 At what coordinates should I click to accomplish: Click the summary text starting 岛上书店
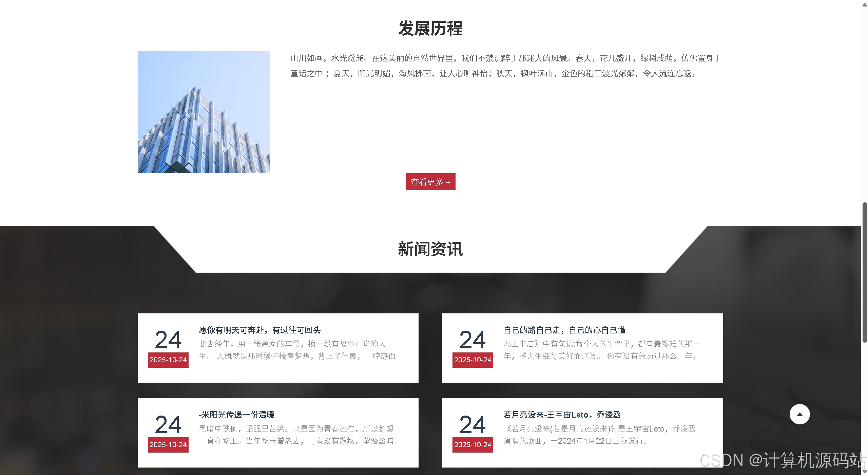[602, 350]
